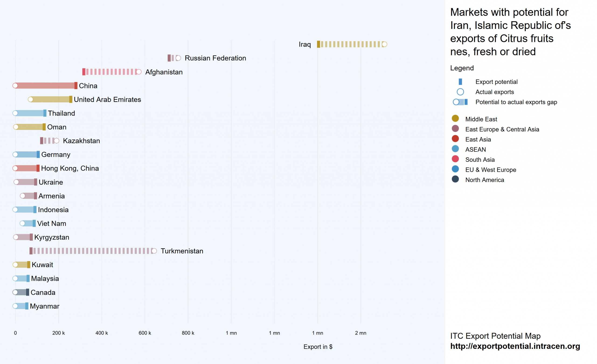Image resolution: width=597 pixels, height=364 pixels.
Task: Click the ASEAN light blue legend dot
Action: pos(455,149)
